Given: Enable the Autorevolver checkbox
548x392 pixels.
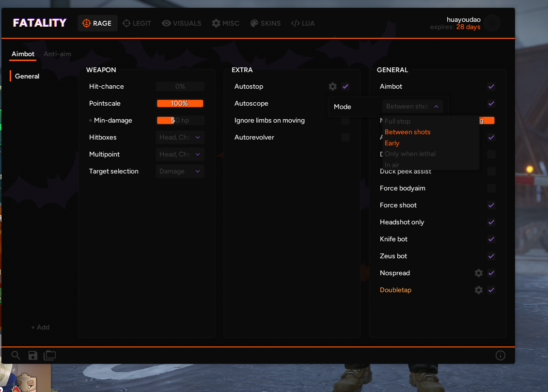Looking at the screenshot, I should point(345,138).
